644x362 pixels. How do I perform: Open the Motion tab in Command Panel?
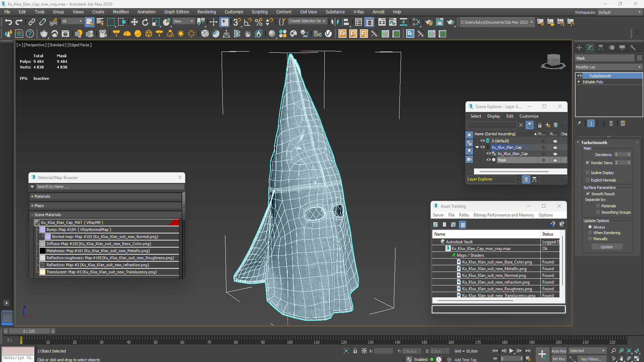(611, 48)
